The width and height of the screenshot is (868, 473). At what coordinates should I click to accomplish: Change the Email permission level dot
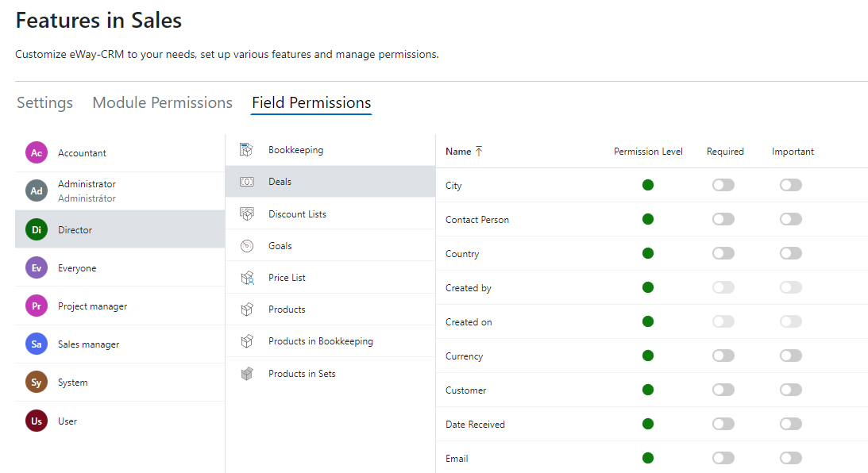648,458
